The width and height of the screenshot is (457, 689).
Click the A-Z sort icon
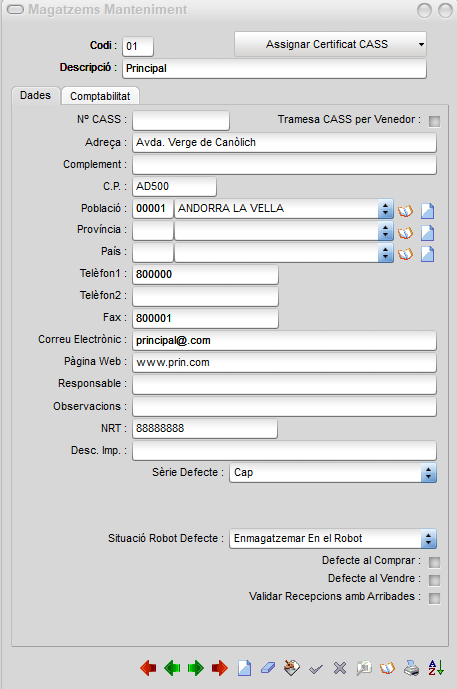(x=436, y=668)
